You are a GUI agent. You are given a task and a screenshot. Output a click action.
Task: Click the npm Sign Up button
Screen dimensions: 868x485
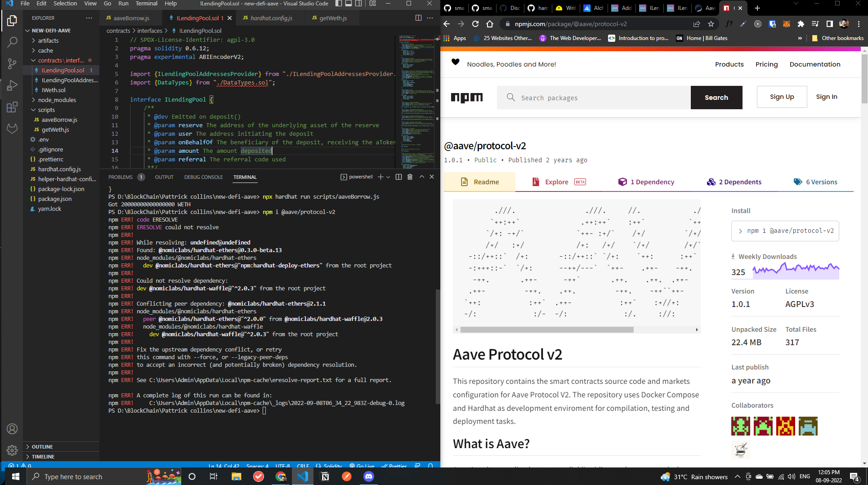point(782,97)
